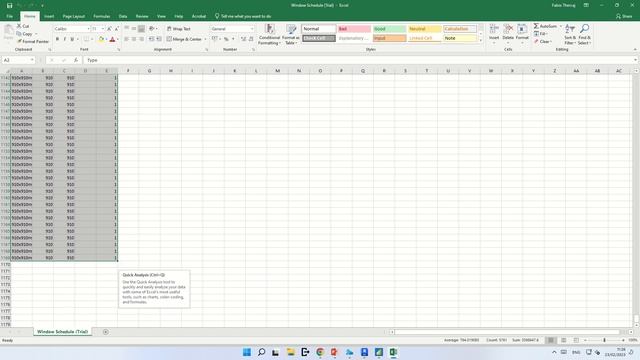
Task: Switch to the Review tab
Action: [142, 16]
